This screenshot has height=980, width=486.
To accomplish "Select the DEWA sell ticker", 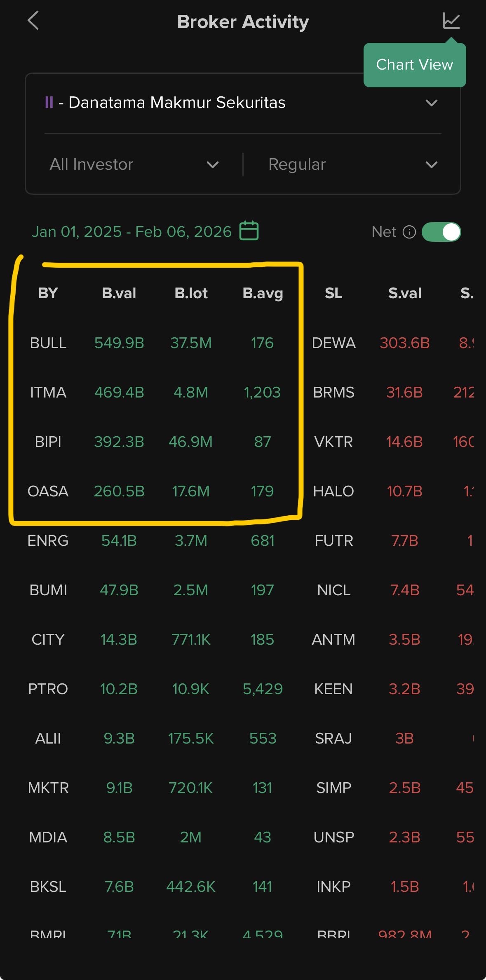I will tap(333, 343).
